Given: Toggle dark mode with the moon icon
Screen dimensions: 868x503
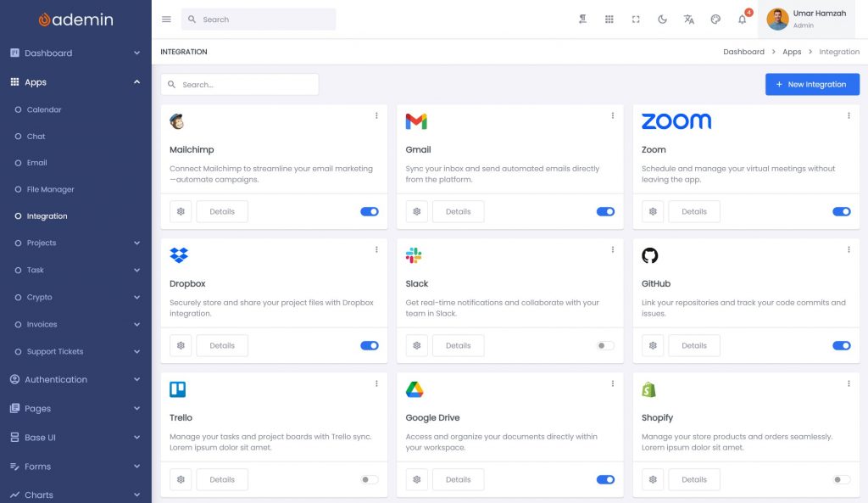Looking at the screenshot, I should coord(662,20).
